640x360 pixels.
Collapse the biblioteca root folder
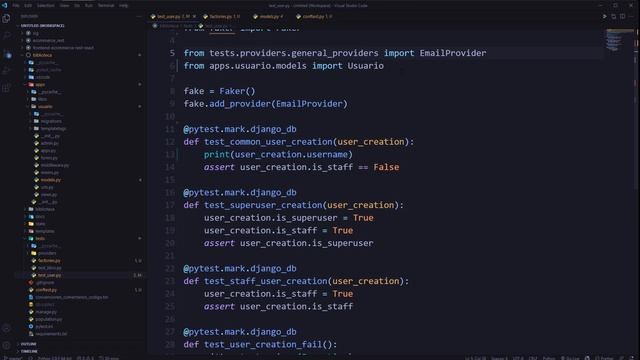[43, 55]
